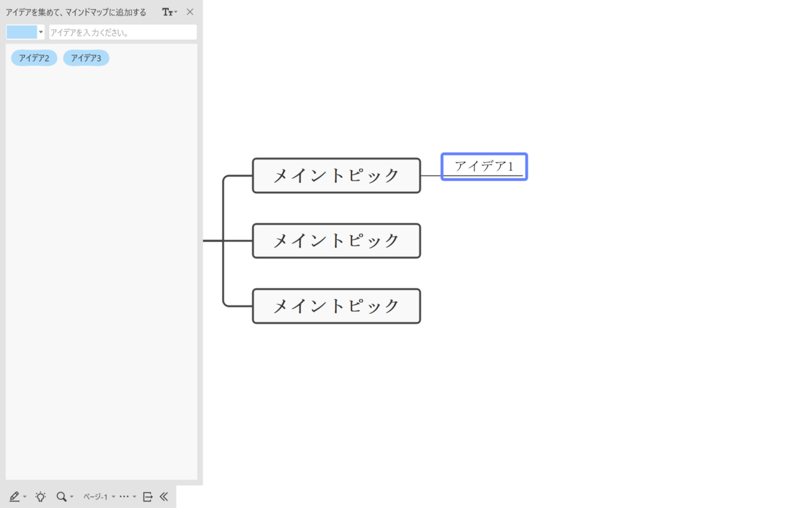The height and width of the screenshot is (508, 812).
Task: Click the zoom magnifier icon
Action: [x=62, y=497]
